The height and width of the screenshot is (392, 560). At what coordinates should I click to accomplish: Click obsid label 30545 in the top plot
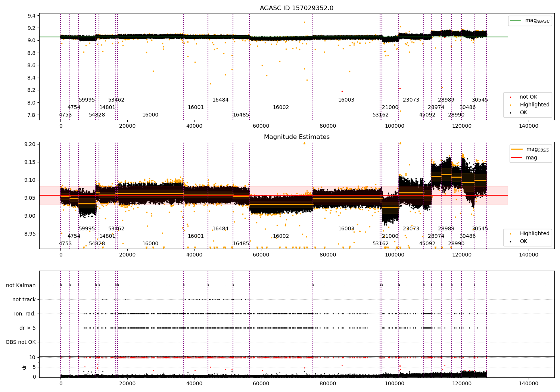pyautogui.click(x=480, y=100)
